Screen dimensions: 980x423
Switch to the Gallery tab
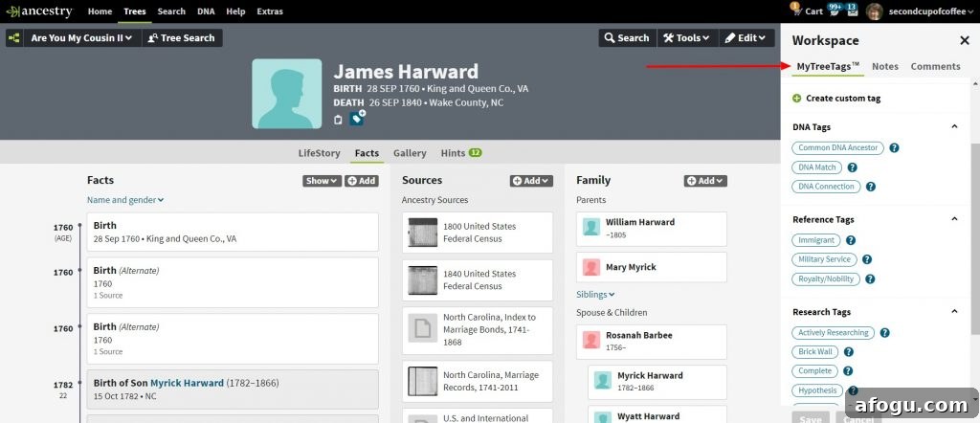(410, 153)
